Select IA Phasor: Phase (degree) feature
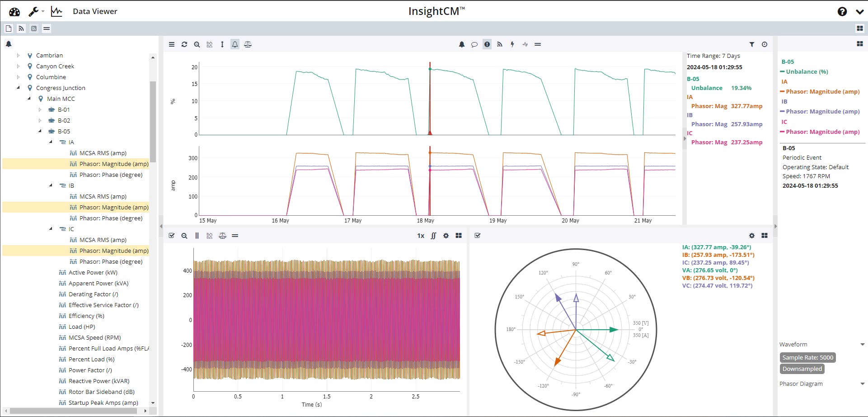The height and width of the screenshot is (417, 868). point(111,175)
